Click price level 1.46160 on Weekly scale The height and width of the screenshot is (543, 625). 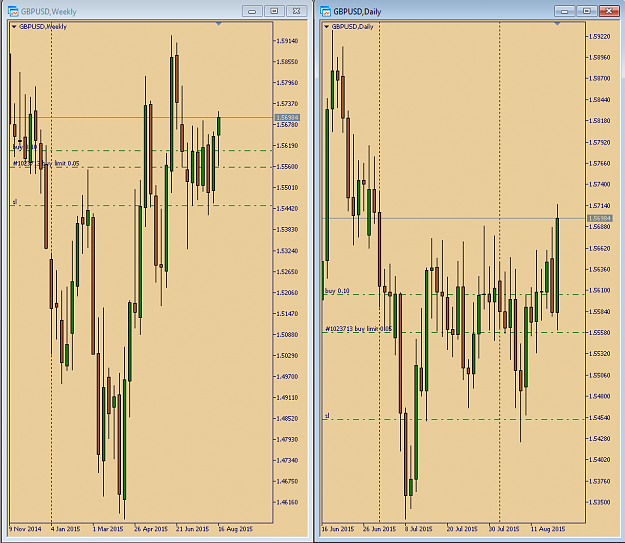pos(287,502)
